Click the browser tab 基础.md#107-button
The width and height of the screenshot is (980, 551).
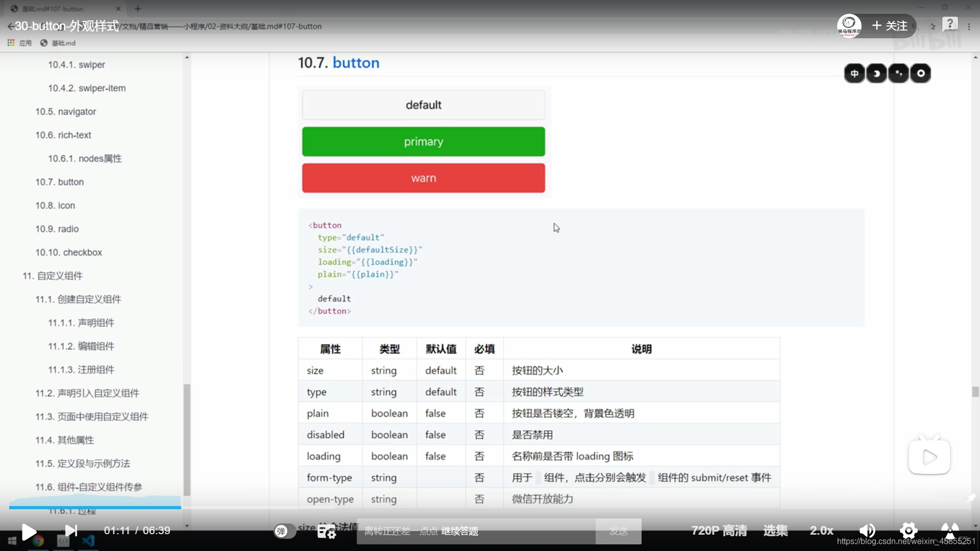(x=65, y=9)
